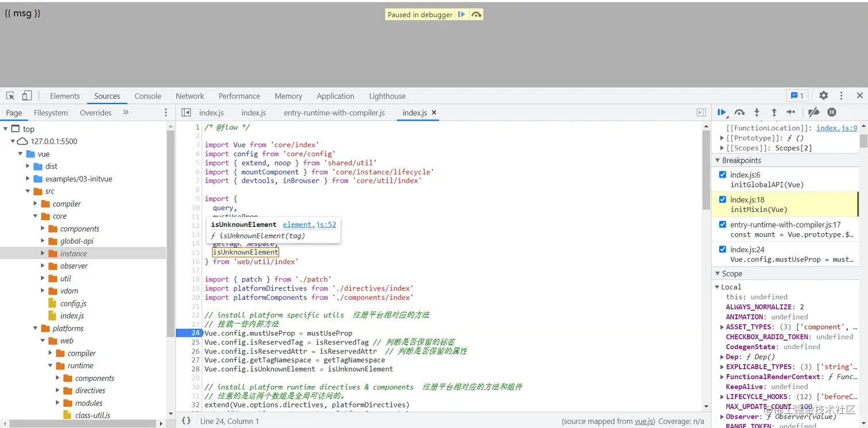Viewport: 868px width, 428px height.
Task: Open the Lighthouse tab
Action: click(387, 96)
